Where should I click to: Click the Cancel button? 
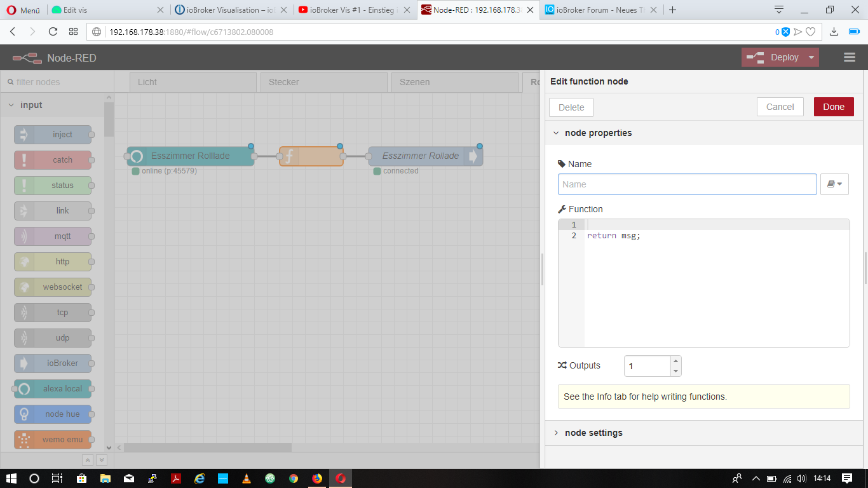click(x=780, y=107)
